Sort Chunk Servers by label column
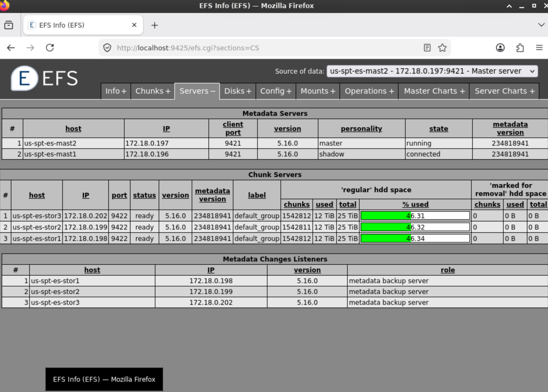548x392 pixels. (x=257, y=195)
